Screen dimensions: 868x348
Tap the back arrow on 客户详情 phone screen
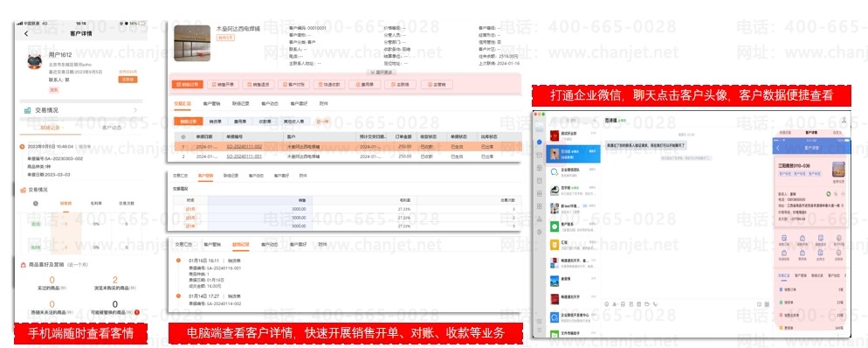[x=26, y=34]
